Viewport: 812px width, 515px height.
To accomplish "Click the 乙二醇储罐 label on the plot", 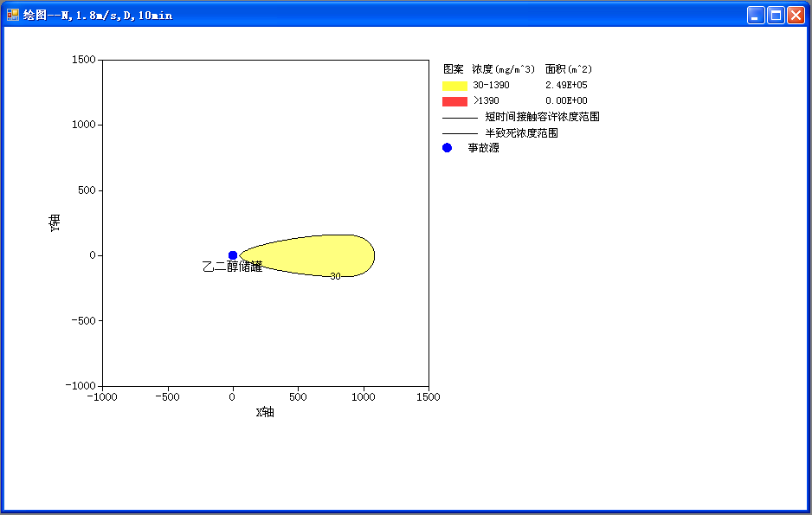I will tap(233, 267).
